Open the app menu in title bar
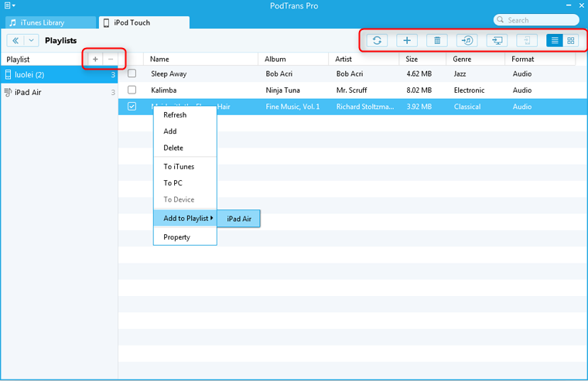 click(x=9, y=5)
